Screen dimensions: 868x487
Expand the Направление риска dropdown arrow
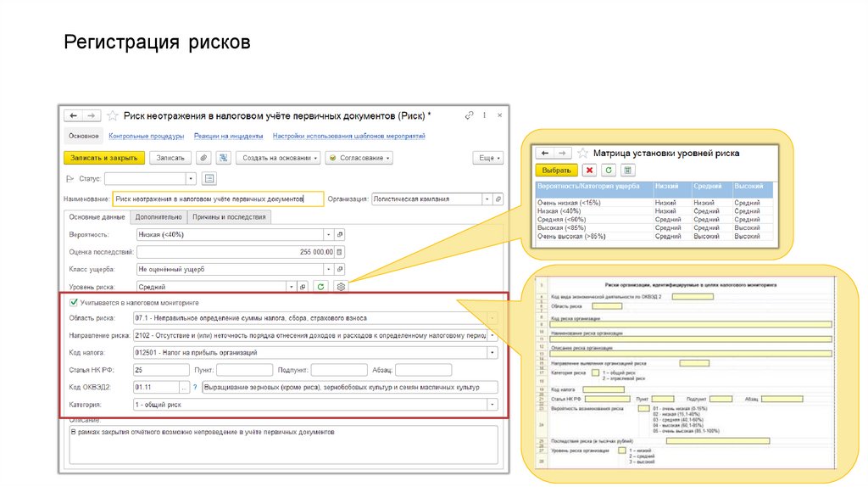[x=492, y=335]
